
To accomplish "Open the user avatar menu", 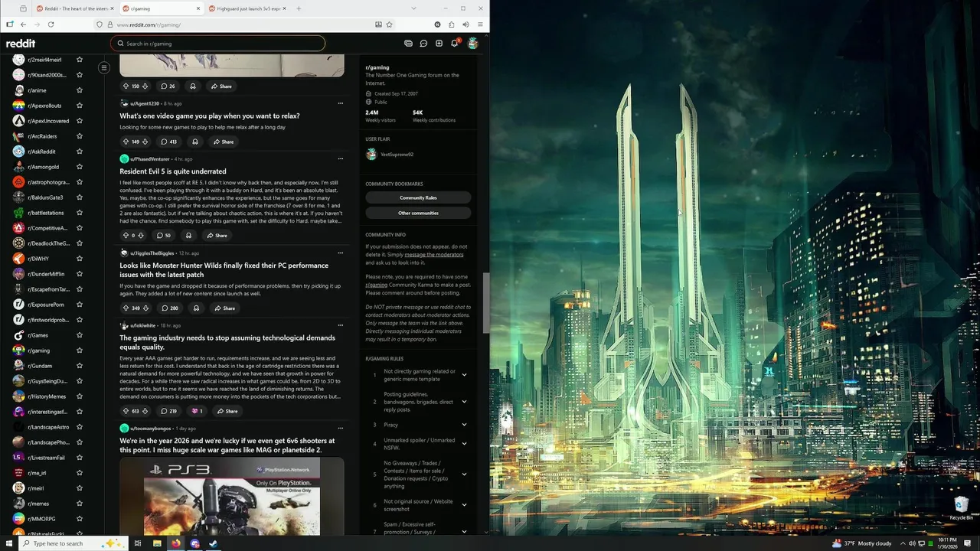I will coord(473,44).
